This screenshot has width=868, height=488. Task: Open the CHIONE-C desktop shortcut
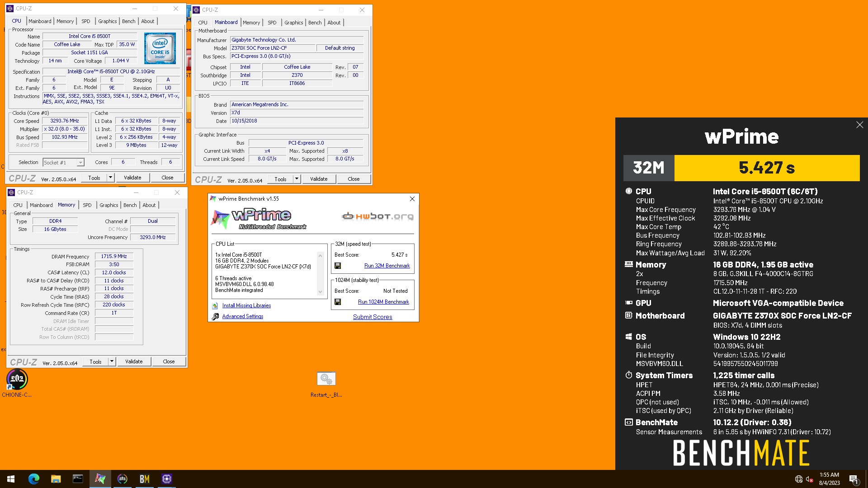(x=17, y=379)
